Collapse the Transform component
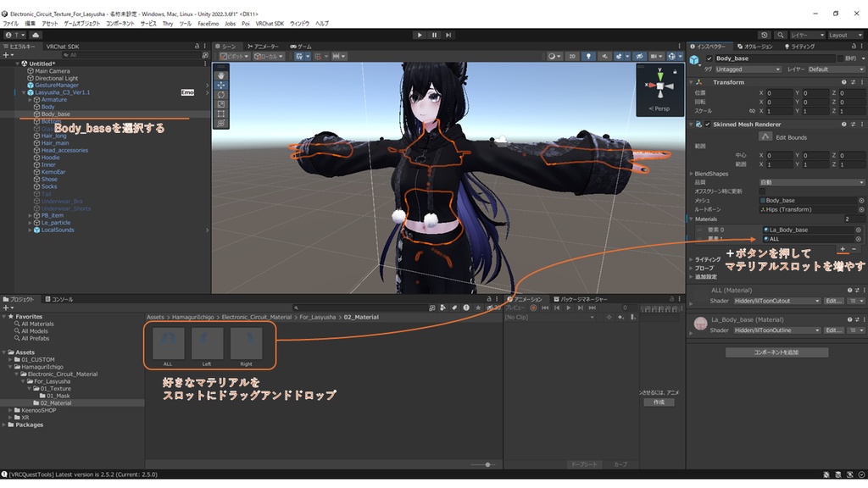The image size is (868, 488). 692,82
